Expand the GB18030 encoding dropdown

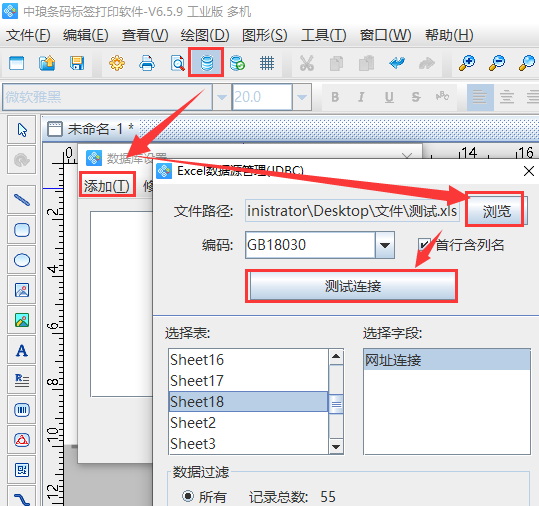[385, 245]
